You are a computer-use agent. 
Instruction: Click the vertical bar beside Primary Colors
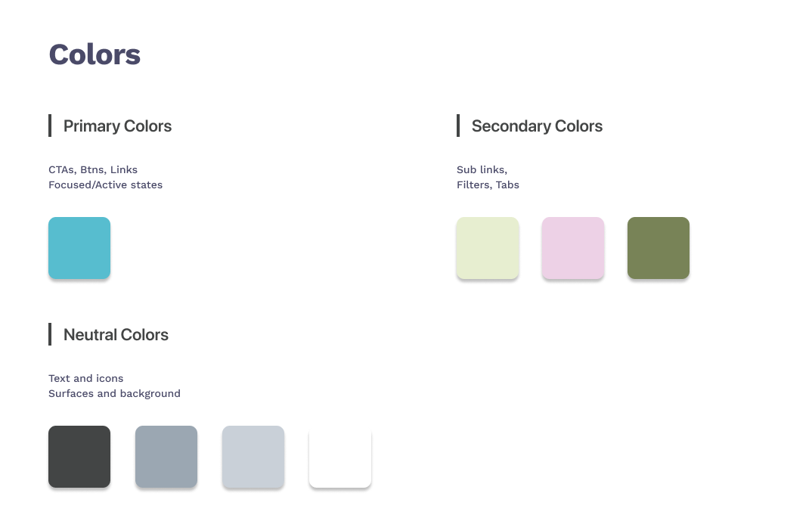[x=50, y=126]
